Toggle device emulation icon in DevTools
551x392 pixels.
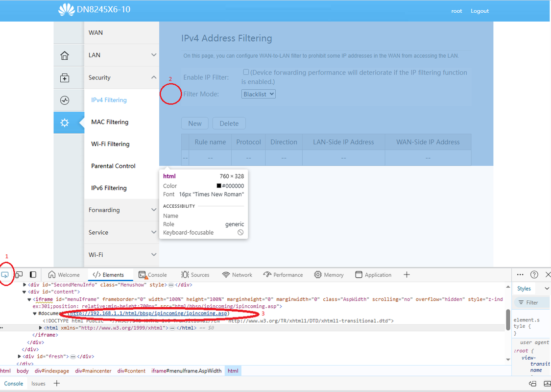(x=19, y=274)
